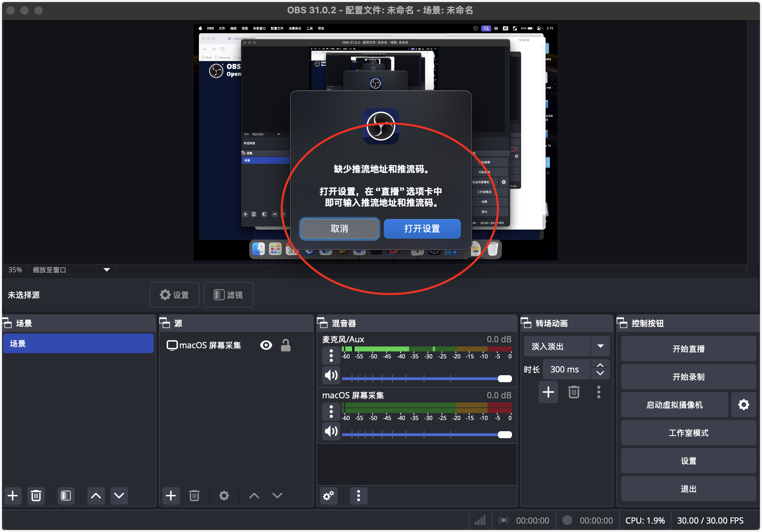762x532 pixels.
Task: Open scene filters icon in Scenes panel
Action: coord(66,496)
